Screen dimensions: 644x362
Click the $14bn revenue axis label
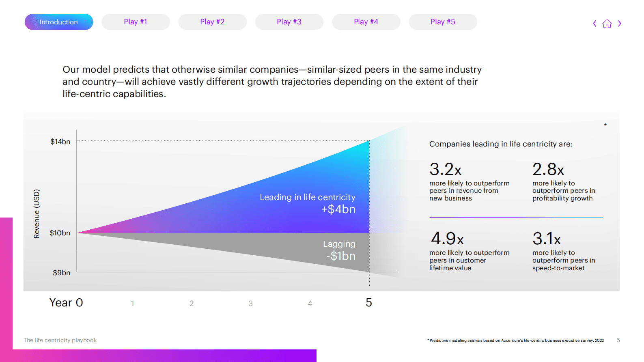[x=60, y=142]
